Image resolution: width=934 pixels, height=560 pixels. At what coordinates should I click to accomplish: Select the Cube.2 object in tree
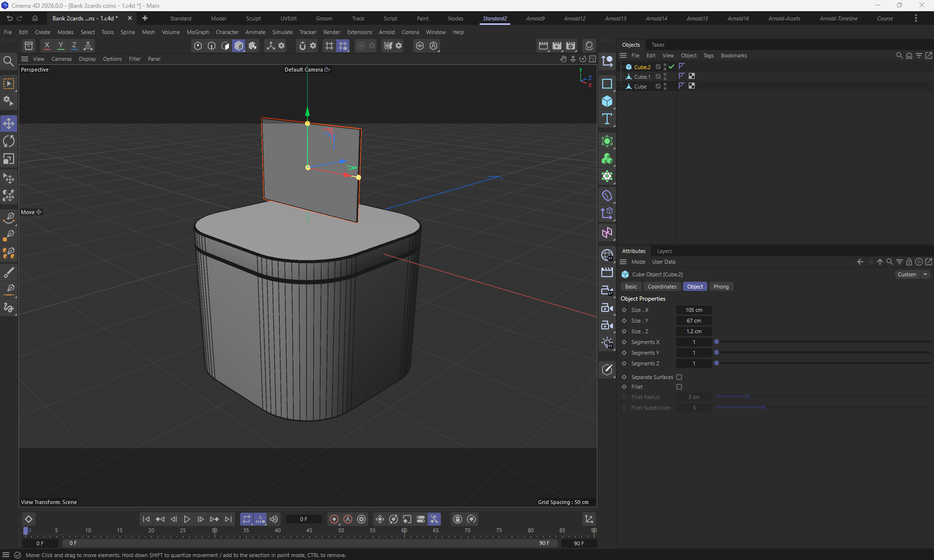[x=642, y=67]
